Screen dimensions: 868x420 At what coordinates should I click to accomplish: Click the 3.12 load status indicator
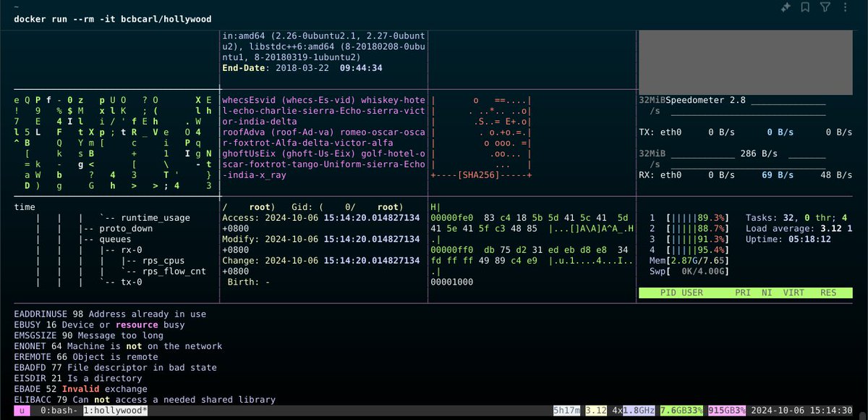click(x=597, y=411)
